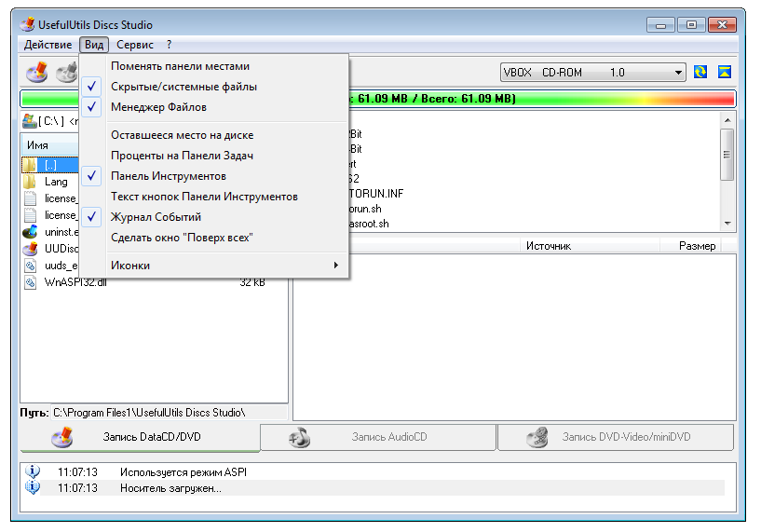
Task: Click the C: drive icon above file list
Action: [29, 121]
